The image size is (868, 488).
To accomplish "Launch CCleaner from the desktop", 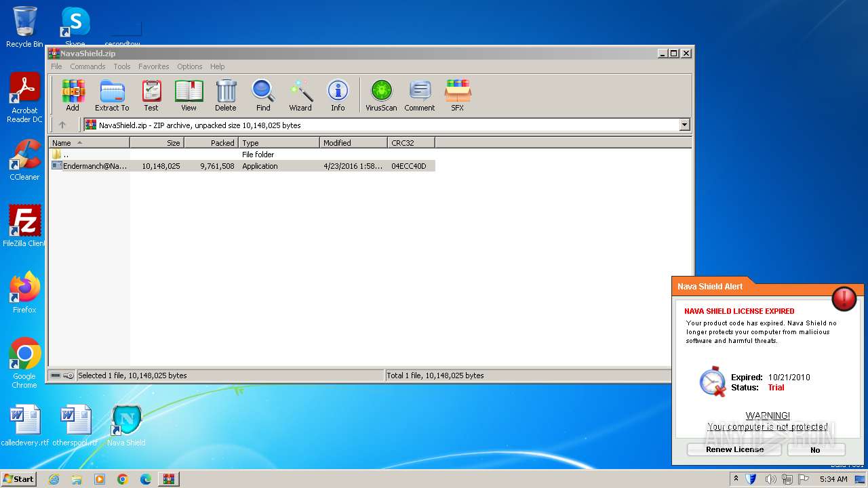I will (24, 160).
